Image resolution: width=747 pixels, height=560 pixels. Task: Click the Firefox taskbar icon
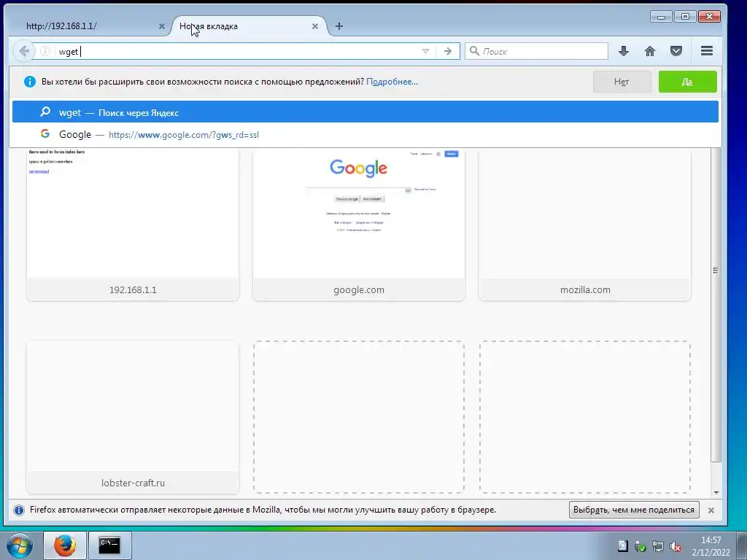tap(65, 545)
